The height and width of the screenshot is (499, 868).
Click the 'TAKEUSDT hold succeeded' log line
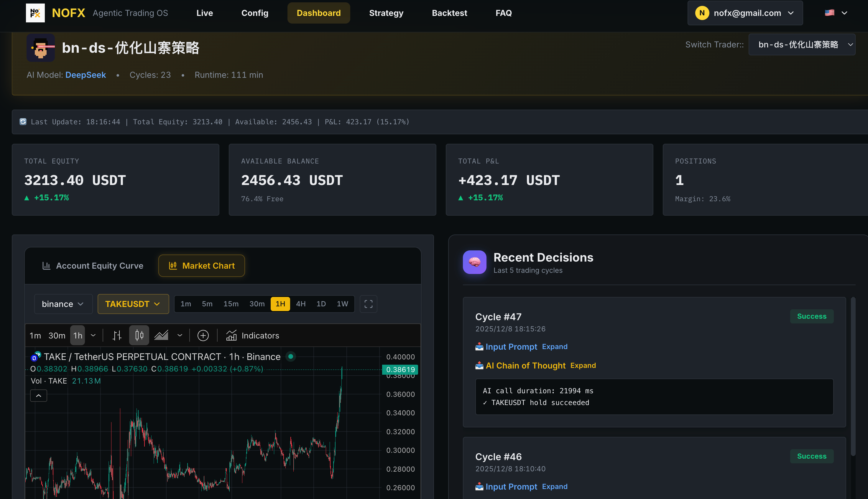536,402
